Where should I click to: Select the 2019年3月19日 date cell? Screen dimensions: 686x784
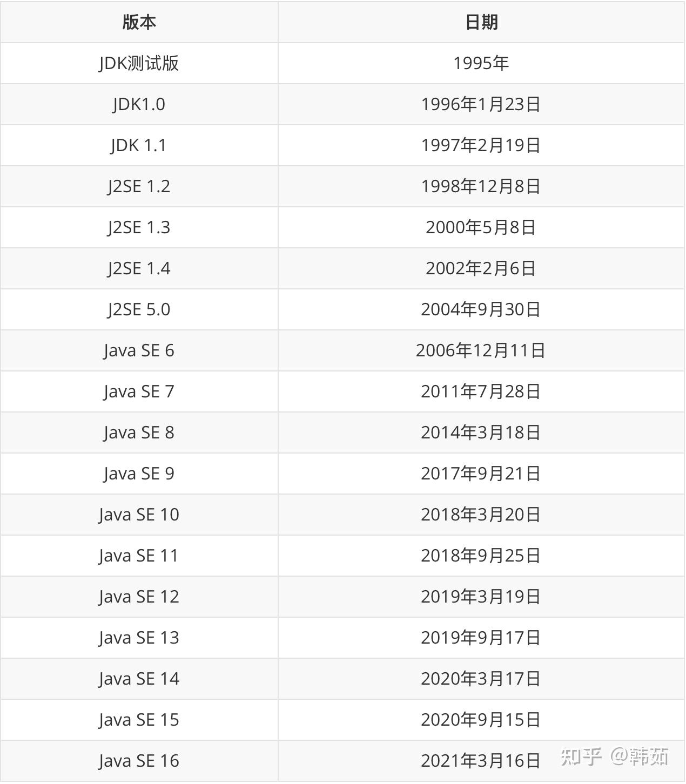tap(481, 597)
